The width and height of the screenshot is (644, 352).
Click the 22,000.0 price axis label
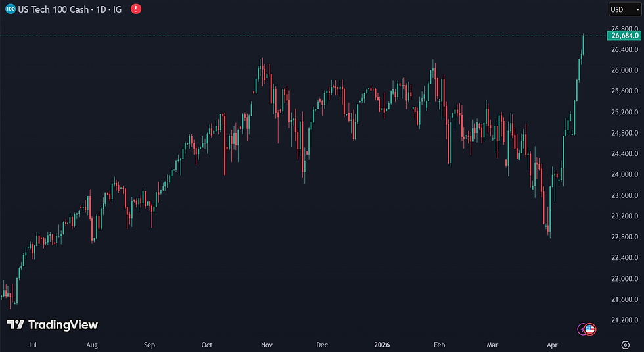(x=625, y=278)
